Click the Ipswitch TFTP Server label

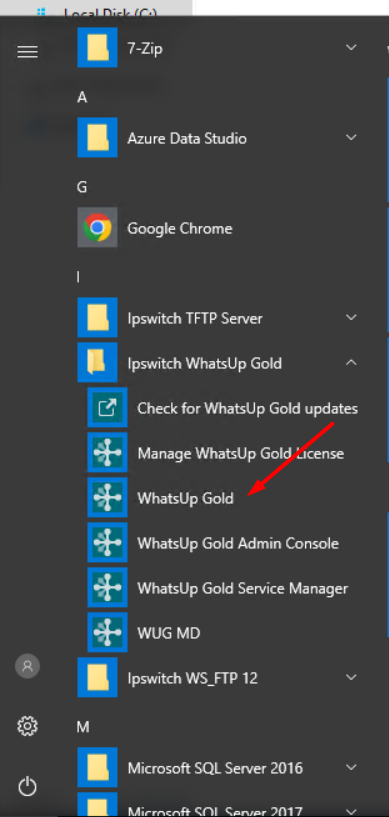point(195,318)
